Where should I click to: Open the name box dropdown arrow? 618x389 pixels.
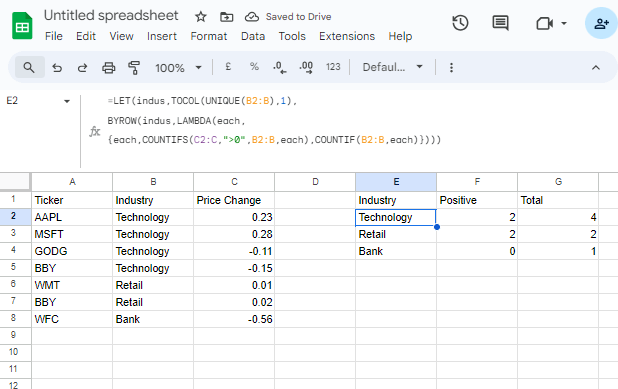(x=67, y=101)
